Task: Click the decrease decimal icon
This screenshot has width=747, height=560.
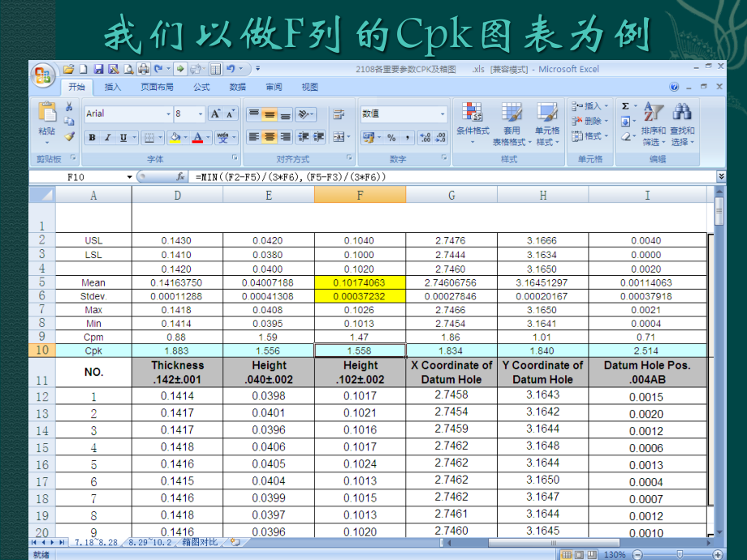Action: click(441, 138)
